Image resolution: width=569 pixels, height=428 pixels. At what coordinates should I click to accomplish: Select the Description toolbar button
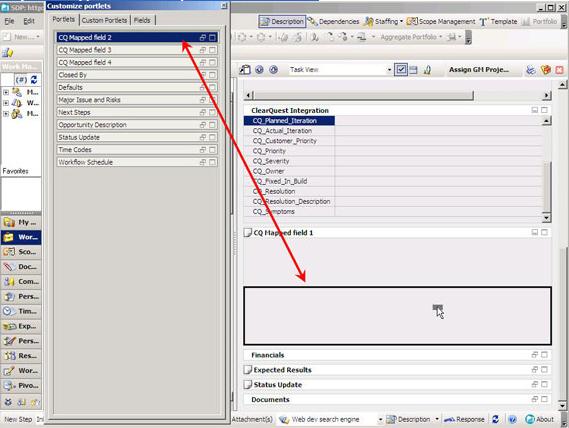click(x=282, y=22)
